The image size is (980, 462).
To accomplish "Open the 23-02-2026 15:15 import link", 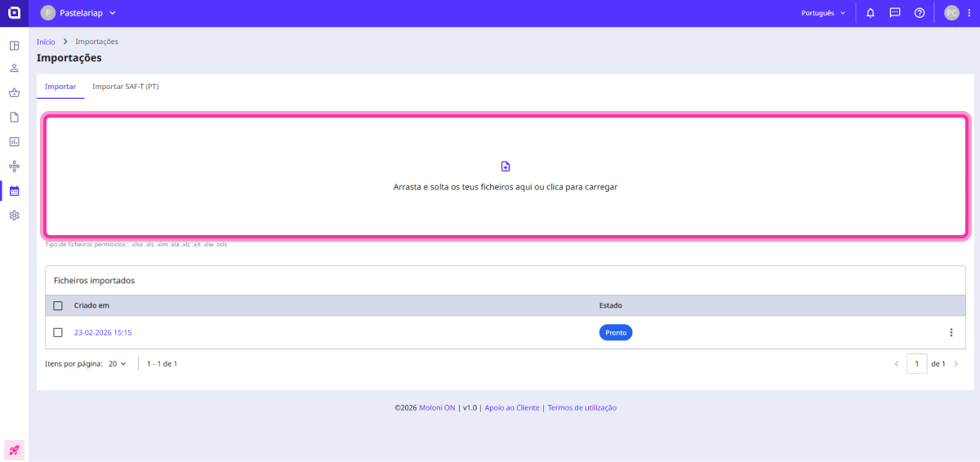I will (103, 333).
